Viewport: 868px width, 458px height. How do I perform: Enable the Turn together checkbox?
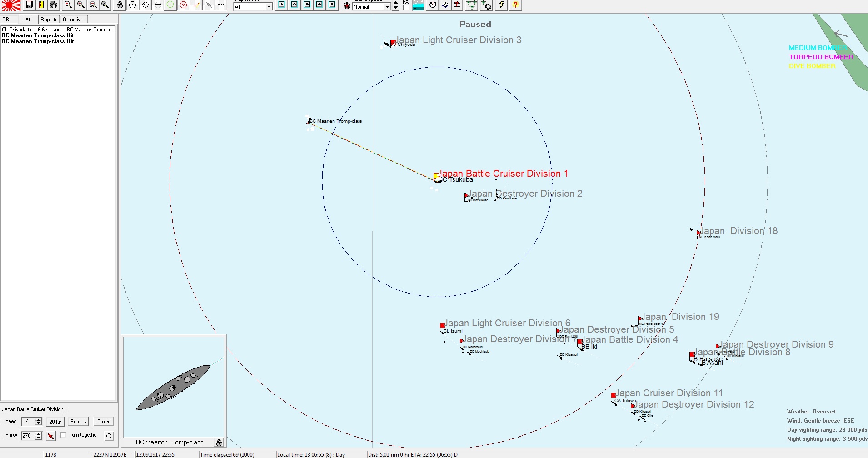point(63,435)
